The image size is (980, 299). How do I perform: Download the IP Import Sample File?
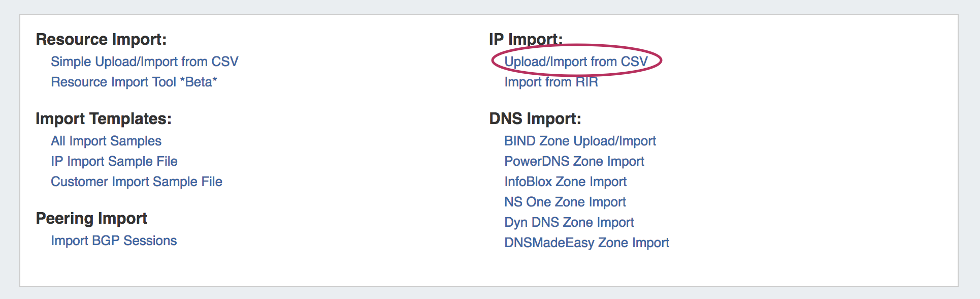(114, 161)
